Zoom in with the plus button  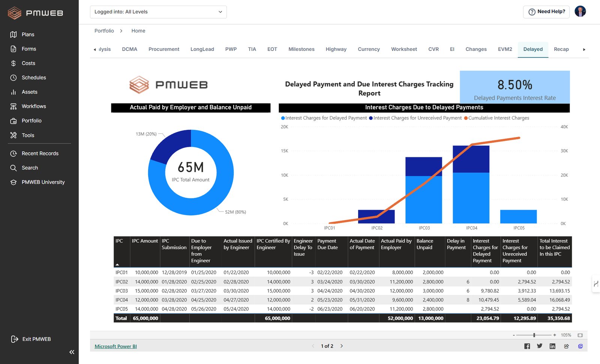click(x=555, y=335)
